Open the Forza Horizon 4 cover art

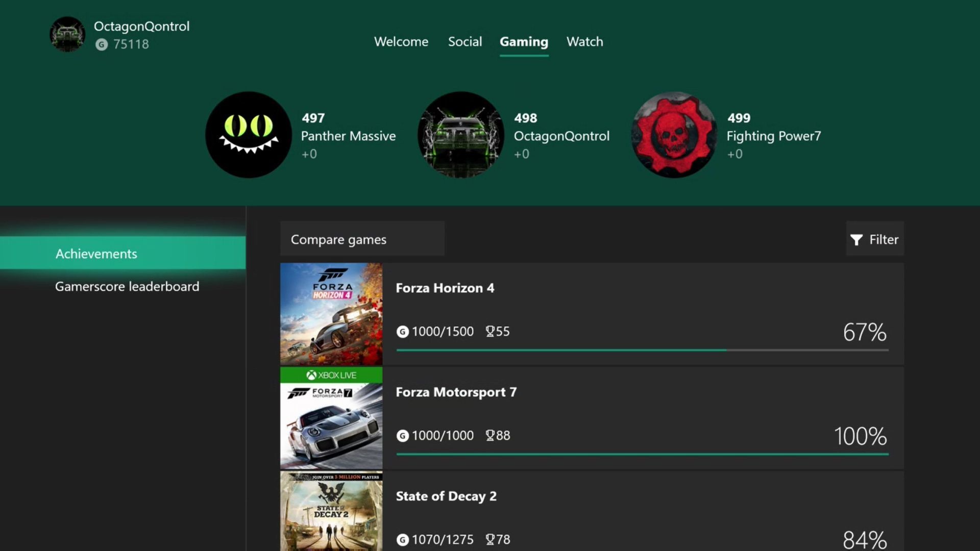331,314
